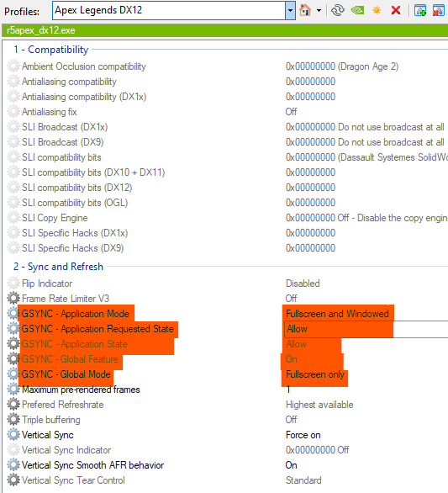448x493 pixels.
Task: Open the Allow value box for Application Requested State
Action: point(366,329)
